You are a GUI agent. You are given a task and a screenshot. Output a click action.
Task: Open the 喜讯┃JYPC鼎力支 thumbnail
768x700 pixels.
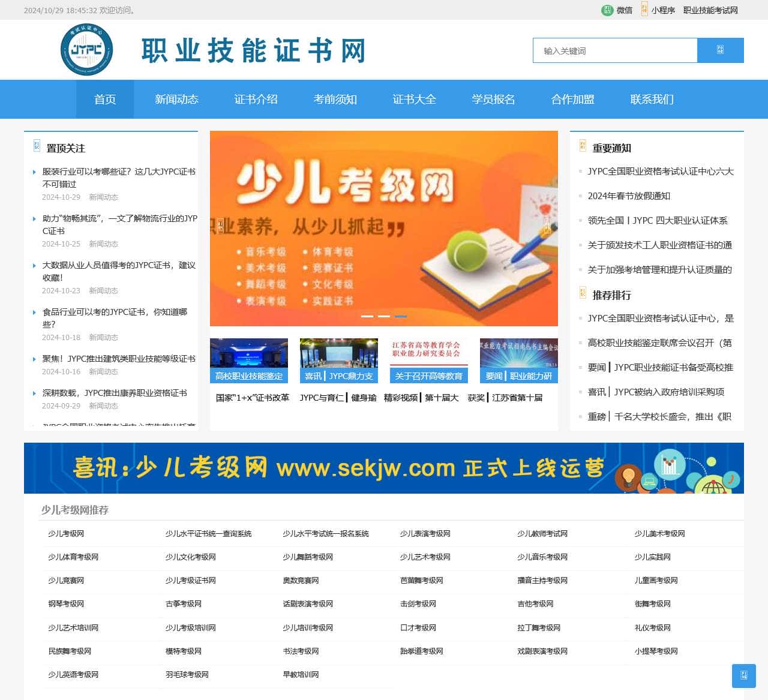point(339,360)
